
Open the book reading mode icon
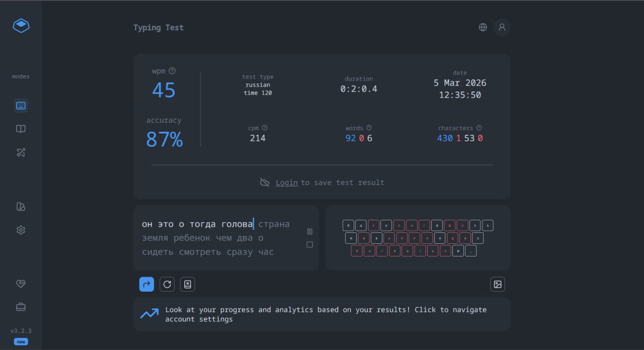[x=21, y=129]
